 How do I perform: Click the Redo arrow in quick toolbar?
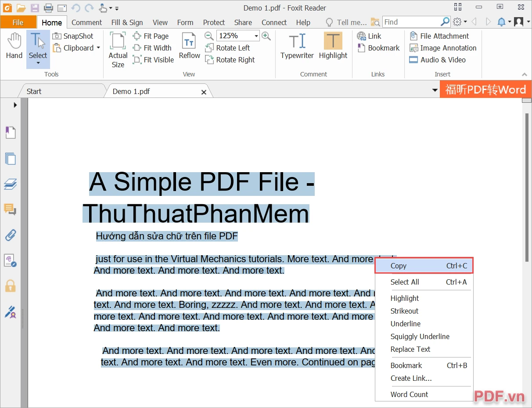[89, 8]
